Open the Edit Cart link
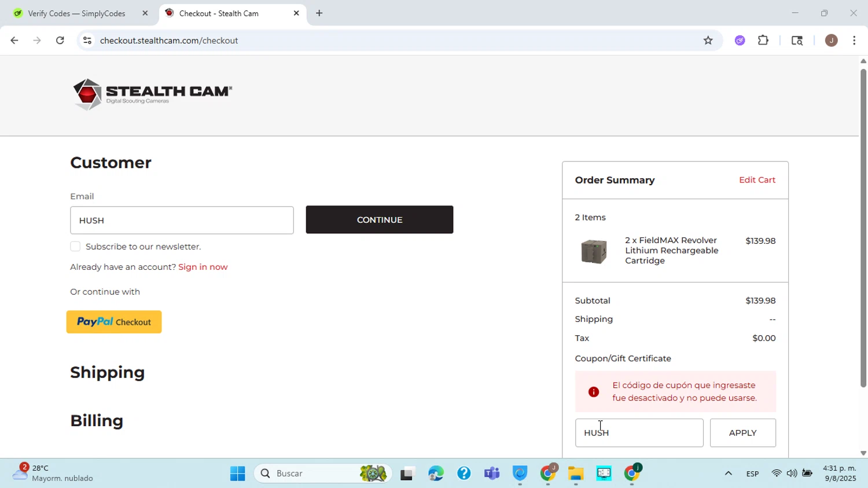The width and height of the screenshot is (868, 488). coord(757,180)
